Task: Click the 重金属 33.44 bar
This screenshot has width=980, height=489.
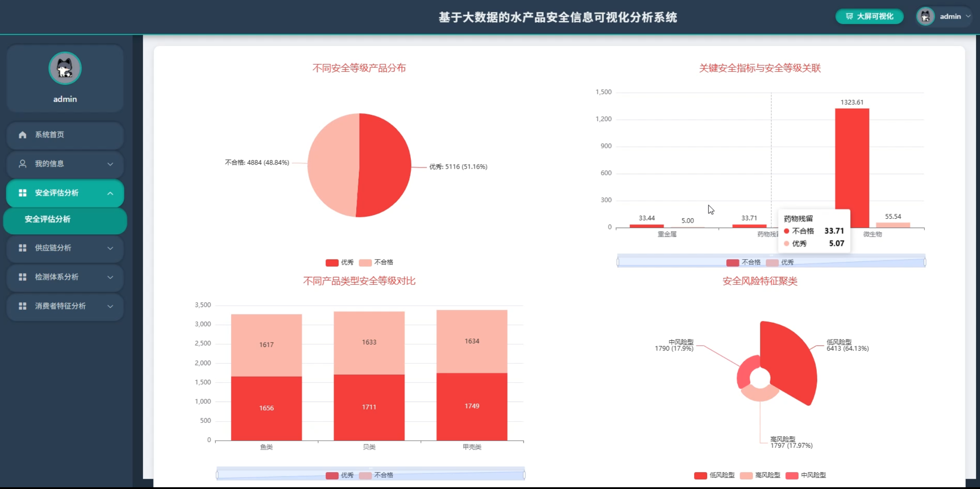Action: point(646,226)
